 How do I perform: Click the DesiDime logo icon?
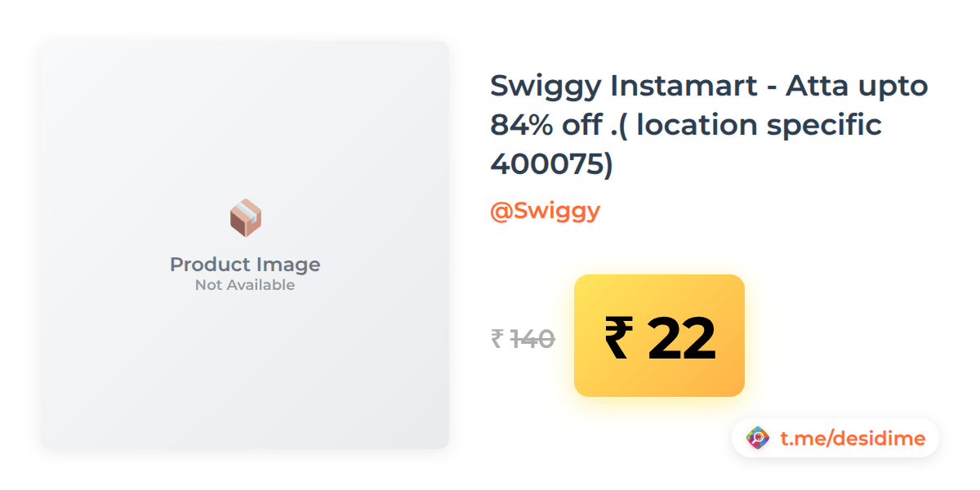pyautogui.click(x=759, y=439)
